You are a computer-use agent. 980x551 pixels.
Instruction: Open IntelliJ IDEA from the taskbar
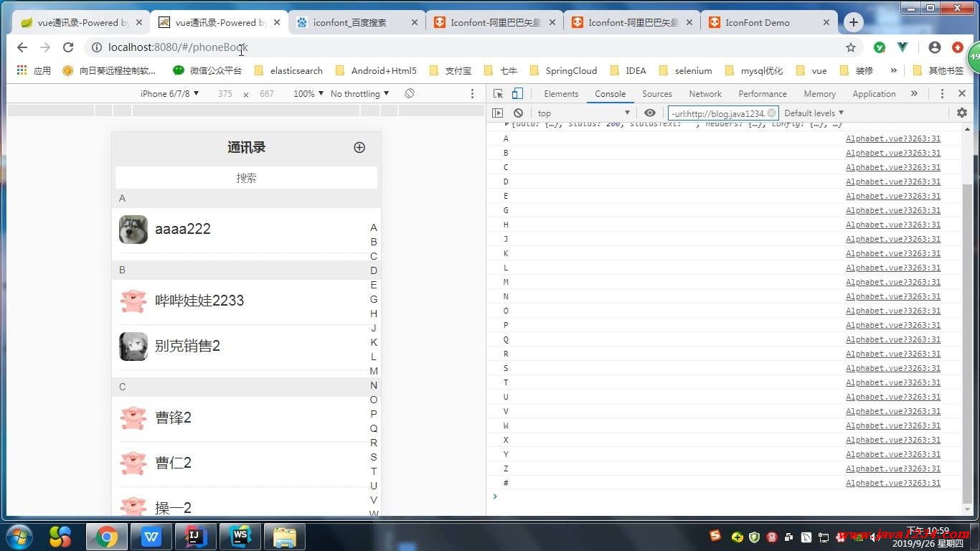[195, 537]
